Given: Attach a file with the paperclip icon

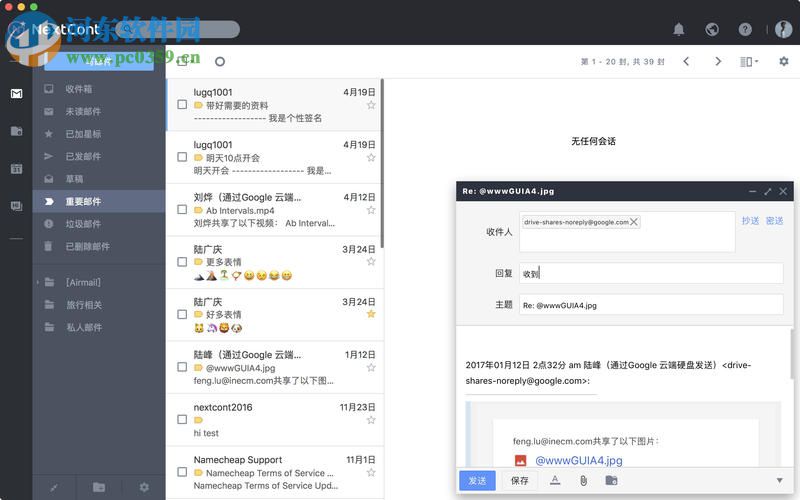Looking at the screenshot, I should coord(584,480).
